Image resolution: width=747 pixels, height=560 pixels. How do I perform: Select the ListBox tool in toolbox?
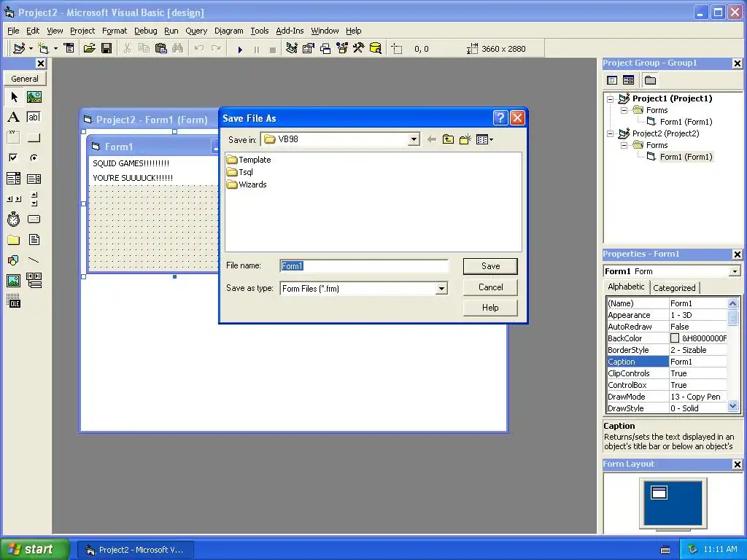tap(34, 179)
